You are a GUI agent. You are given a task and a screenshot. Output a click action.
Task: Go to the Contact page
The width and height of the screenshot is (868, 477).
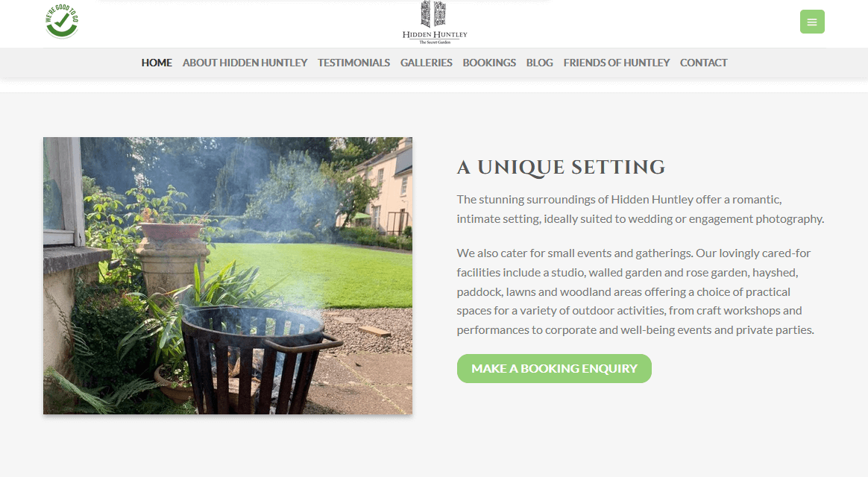point(704,63)
